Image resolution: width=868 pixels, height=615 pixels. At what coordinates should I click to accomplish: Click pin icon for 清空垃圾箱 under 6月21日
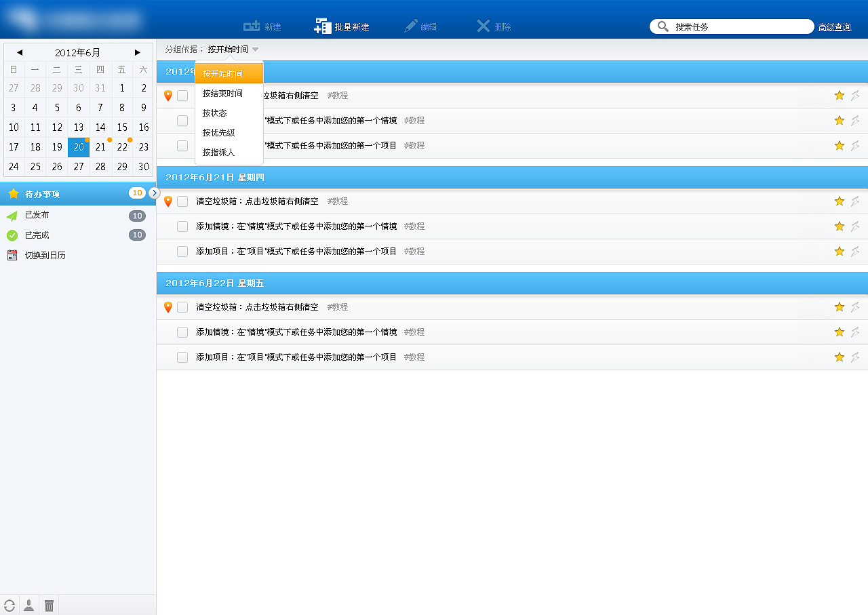click(x=855, y=201)
